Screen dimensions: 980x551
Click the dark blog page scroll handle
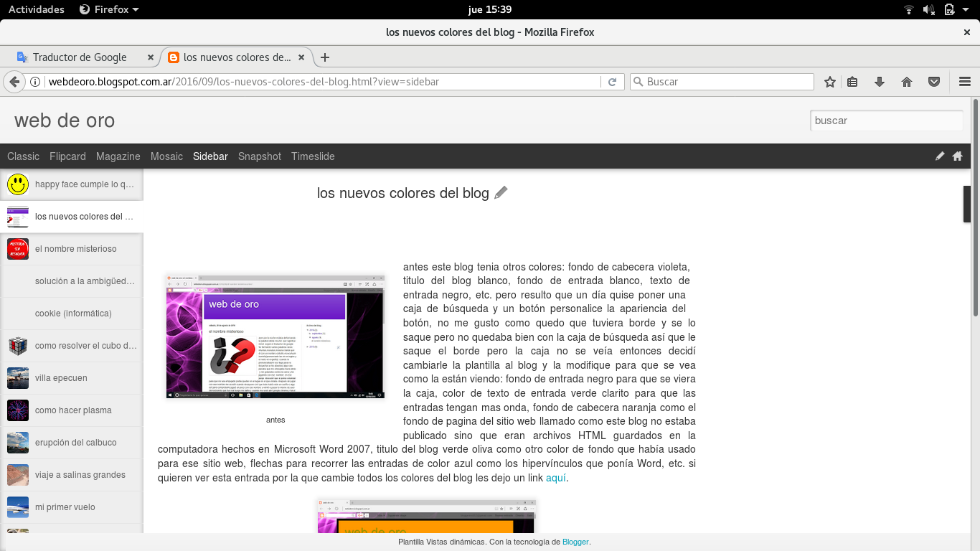click(966, 204)
